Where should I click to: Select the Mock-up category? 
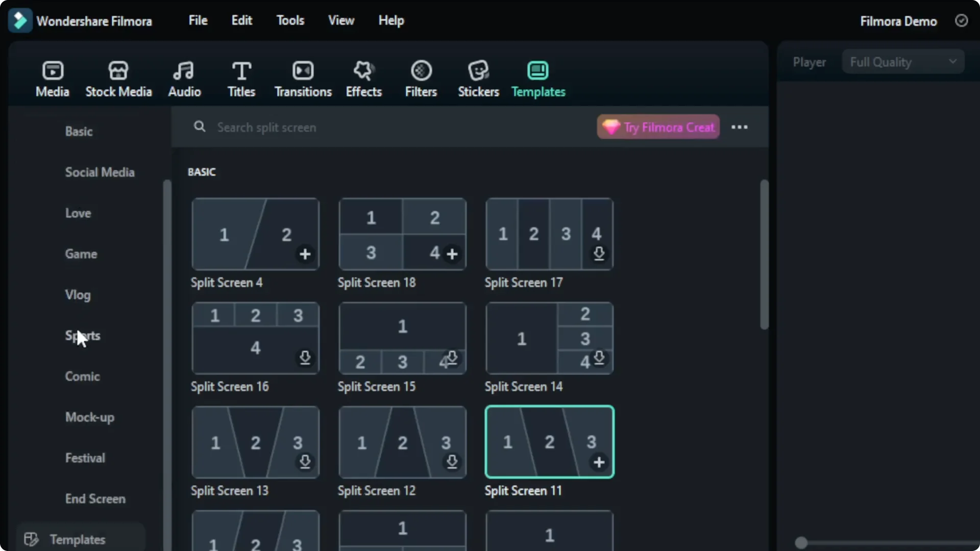tap(90, 417)
